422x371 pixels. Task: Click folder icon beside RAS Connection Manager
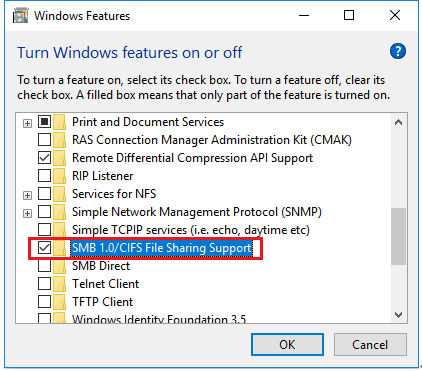[60, 140]
